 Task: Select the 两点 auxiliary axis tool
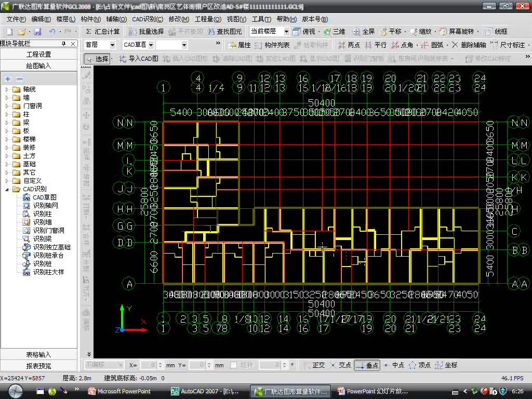click(x=341, y=45)
